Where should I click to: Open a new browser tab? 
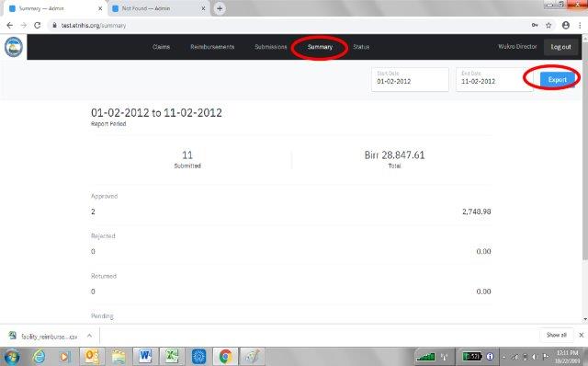pyautogui.click(x=220, y=8)
